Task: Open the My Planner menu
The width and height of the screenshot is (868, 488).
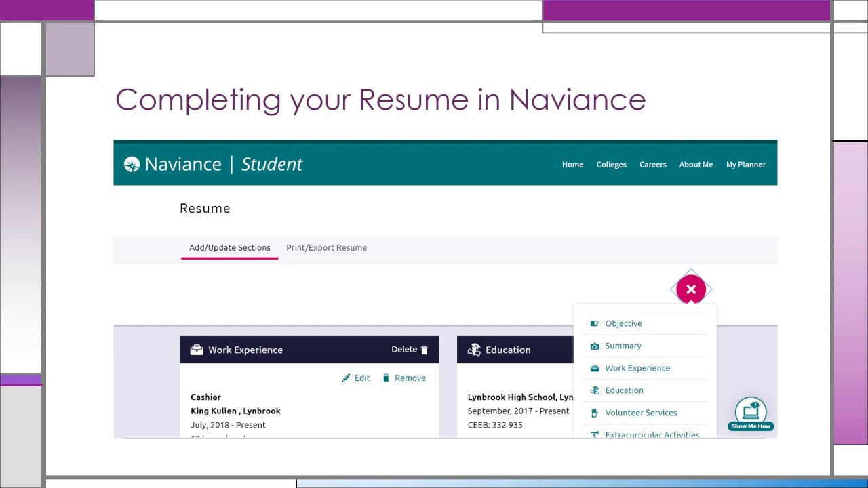Action: tap(746, 164)
